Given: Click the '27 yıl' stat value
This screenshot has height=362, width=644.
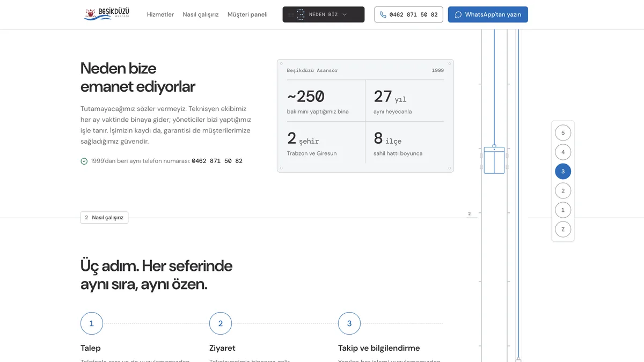Looking at the screenshot, I should click(390, 97).
